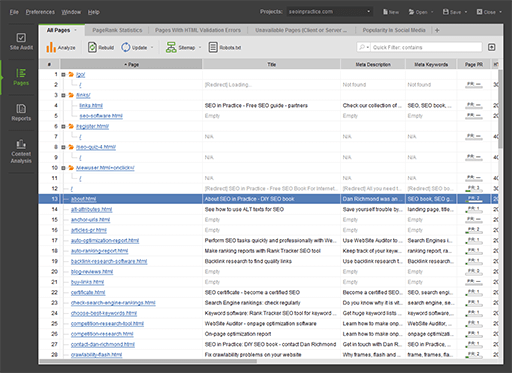This screenshot has height=373, width=512.
Task: Open the Reports sidebar section
Action: (21, 113)
